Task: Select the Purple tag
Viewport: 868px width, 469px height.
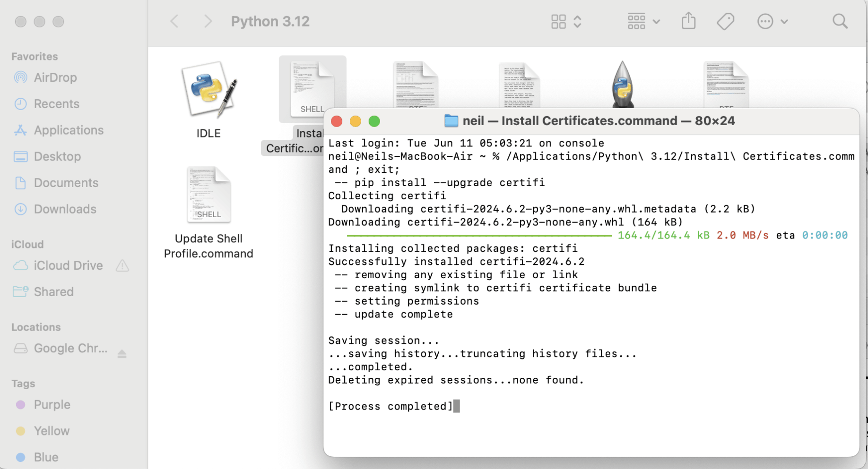Action: point(52,405)
